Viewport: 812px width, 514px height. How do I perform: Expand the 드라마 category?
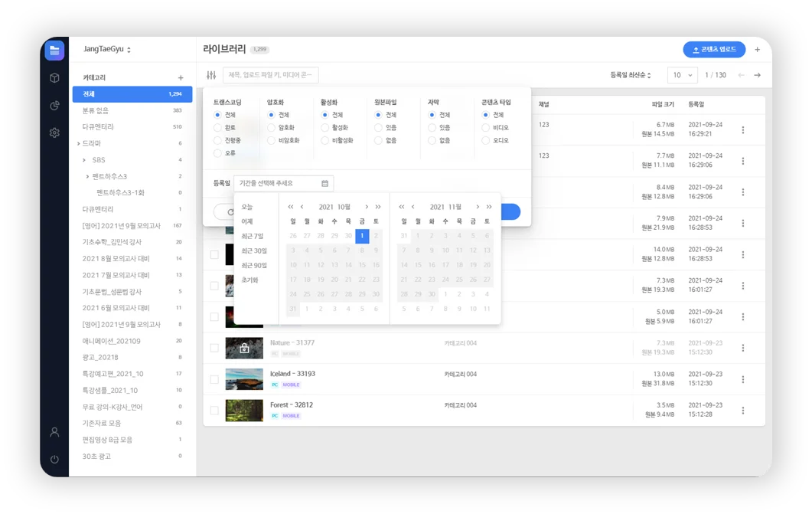coord(79,143)
